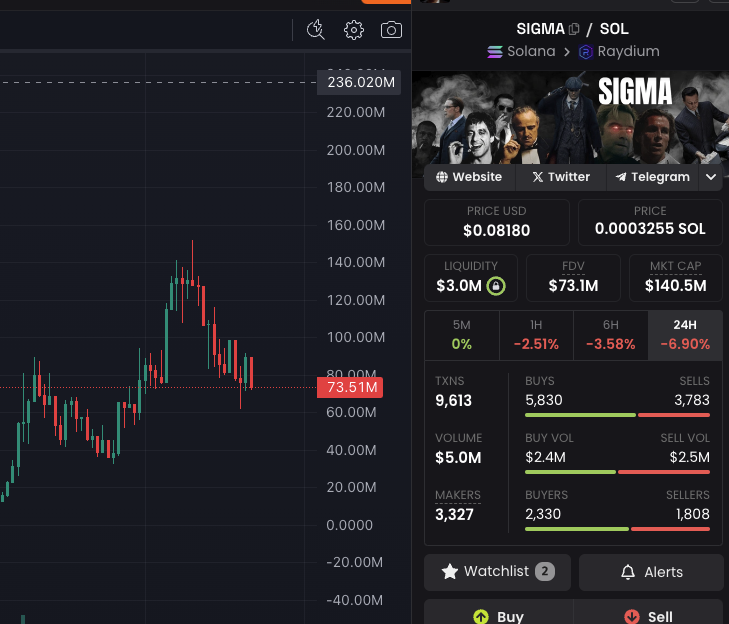The height and width of the screenshot is (624, 729).
Task: Open quick search lightning icon
Action: click(316, 30)
